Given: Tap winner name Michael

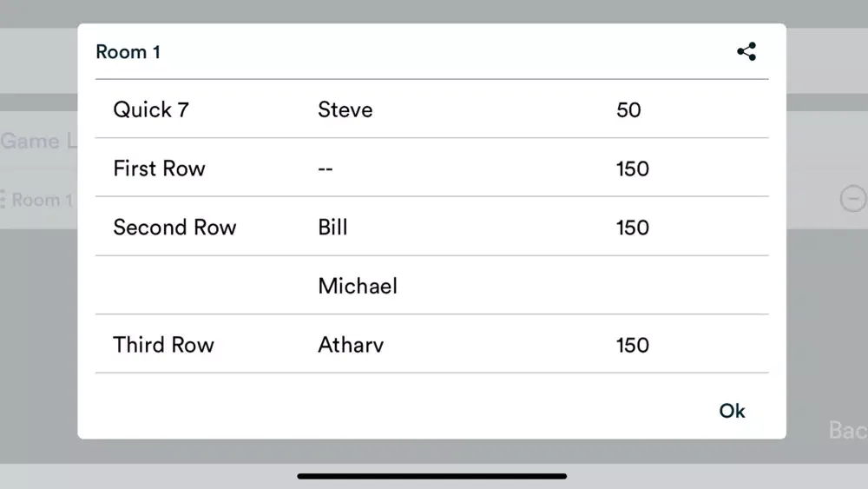Looking at the screenshot, I should pyautogui.click(x=358, y=286).
